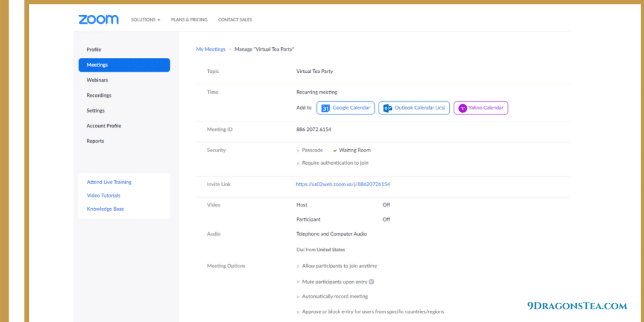Open the Knowledge Base link
The width and height of the screenshot is (644, 322).
[x=105, y=209]
